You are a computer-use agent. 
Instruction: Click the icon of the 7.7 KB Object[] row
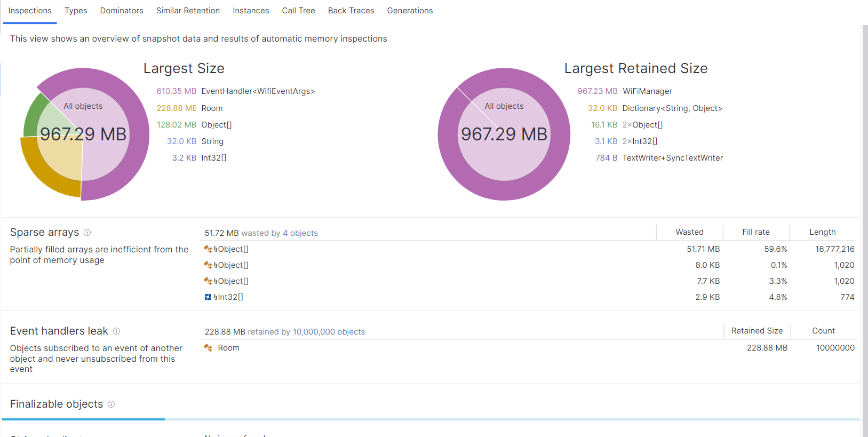208,281
